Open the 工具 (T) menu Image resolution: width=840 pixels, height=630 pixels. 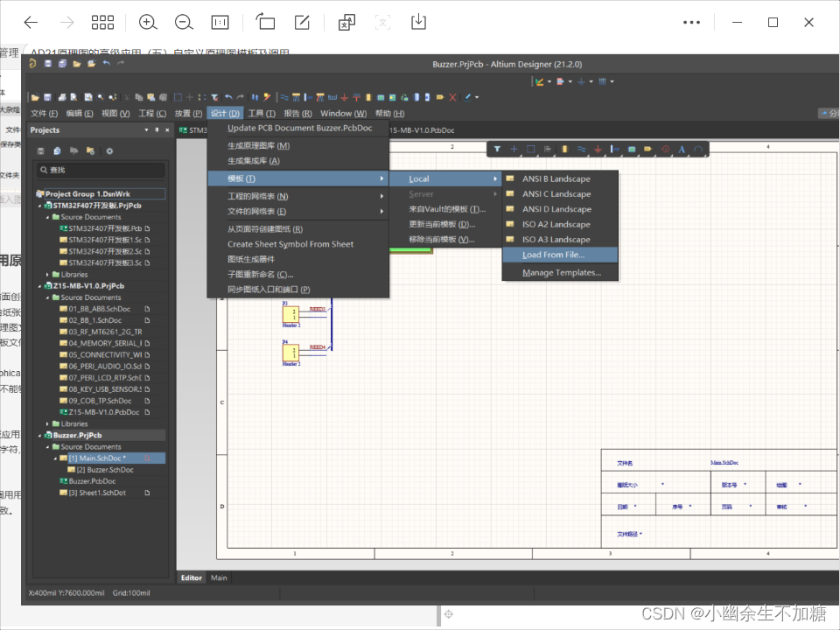coord(262,114)
